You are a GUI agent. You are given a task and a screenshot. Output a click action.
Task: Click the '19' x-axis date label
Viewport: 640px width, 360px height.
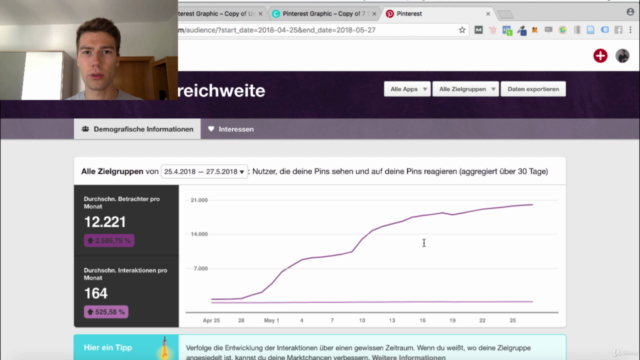click(x=452, y=320)
